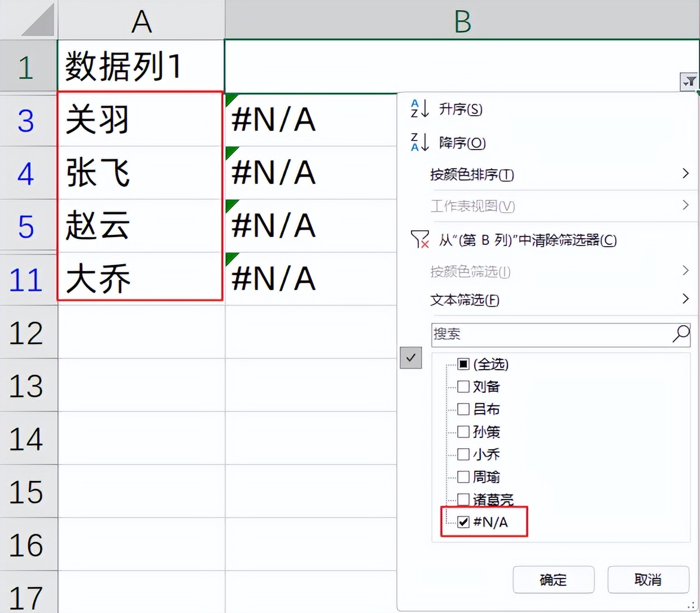Select row 4 header
Image resolution: width=700 pixels, height=613 pixels.
[x=28, y=173]
